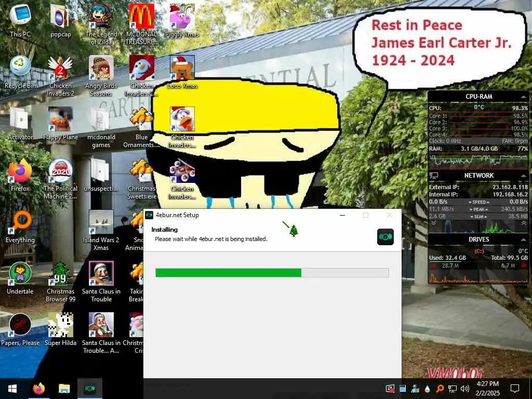Toggle the PEAK arrows in network gadget
Viewport: 532px width, 399px height.
point(478,209)
